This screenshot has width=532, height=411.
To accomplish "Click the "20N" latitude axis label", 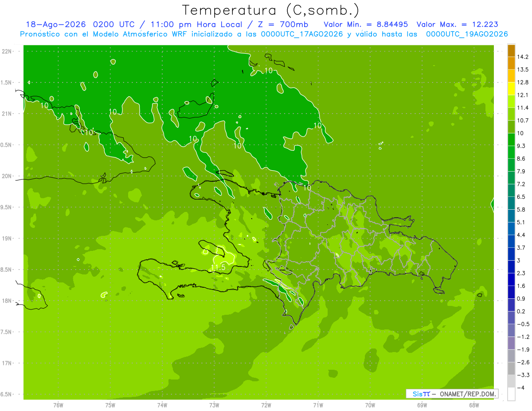I will coord(7,176).
